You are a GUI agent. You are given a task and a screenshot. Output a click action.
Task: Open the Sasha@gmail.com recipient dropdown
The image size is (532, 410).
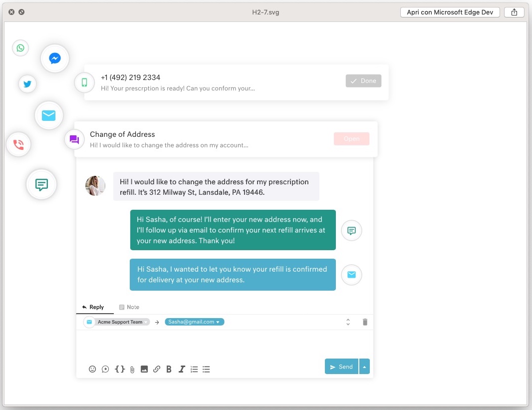[195, 322]
